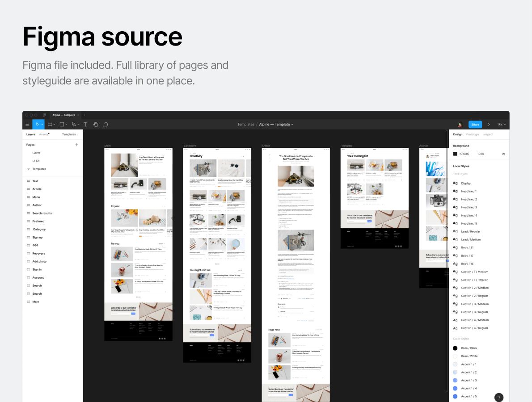Select the Article frame on canvas
The height and width of the screenshot is (402, 532).
click(296, 275)
